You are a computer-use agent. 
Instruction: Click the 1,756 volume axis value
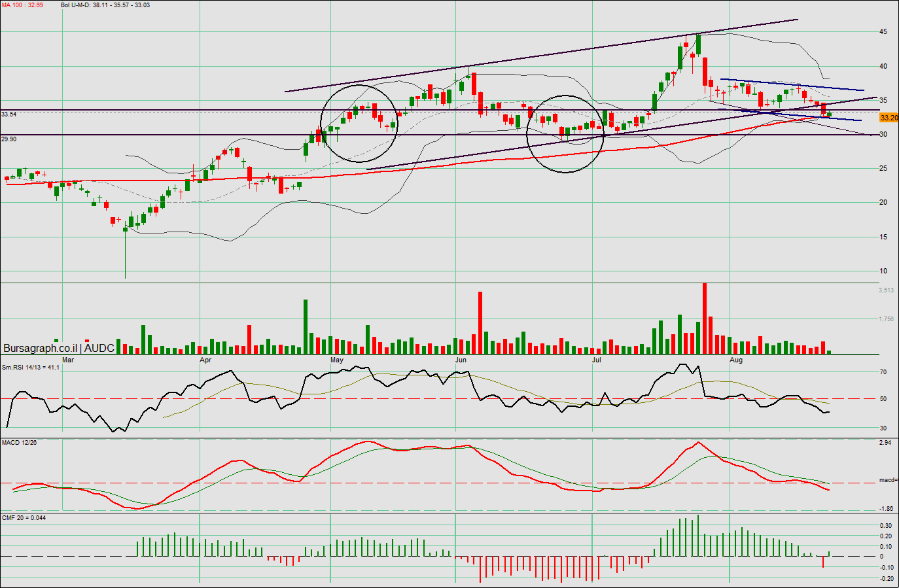(x=886, y=319)
